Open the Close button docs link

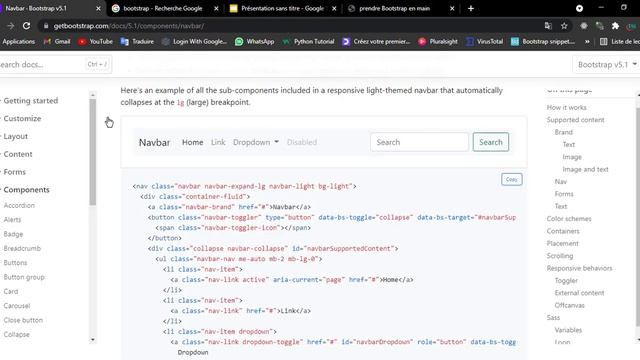click(23, 320)
